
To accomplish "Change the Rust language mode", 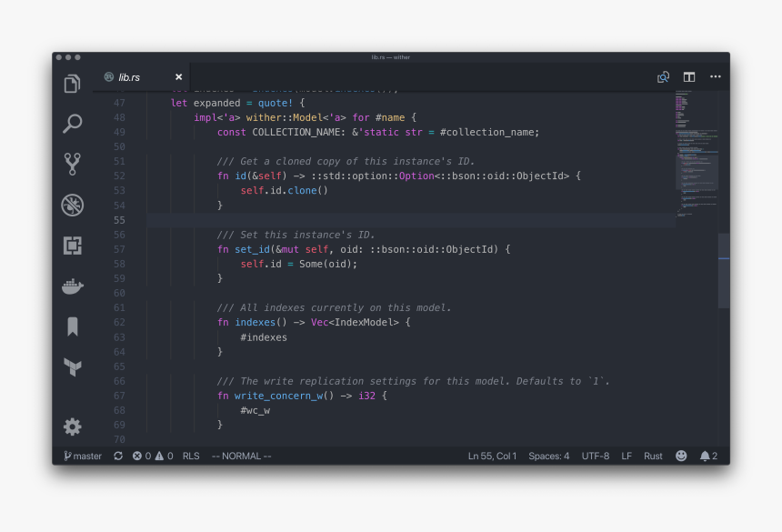I will point(653,456).
